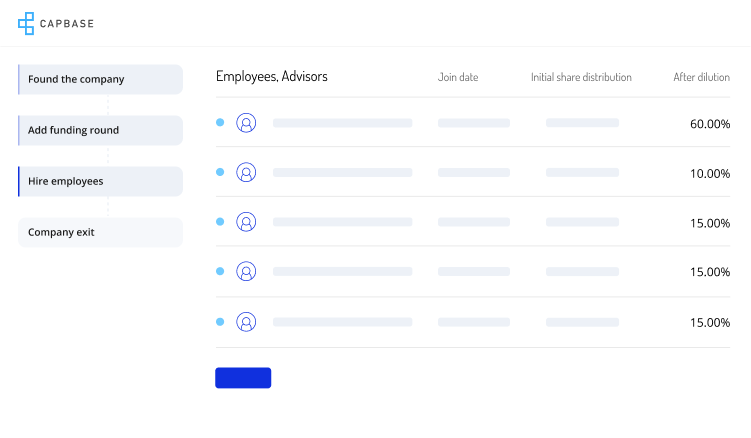Click the blue dot beside the 10.00% row
This screenshot has height=438, width=751.
[x=220, y=172]
